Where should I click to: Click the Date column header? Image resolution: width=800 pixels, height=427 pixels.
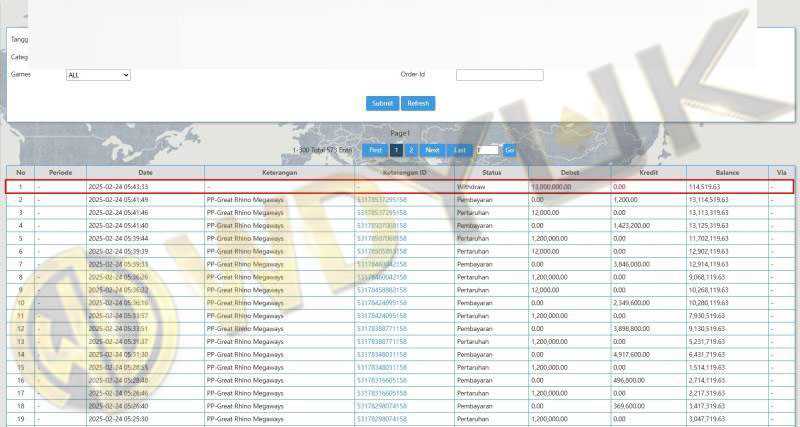[x=145, y=172]
